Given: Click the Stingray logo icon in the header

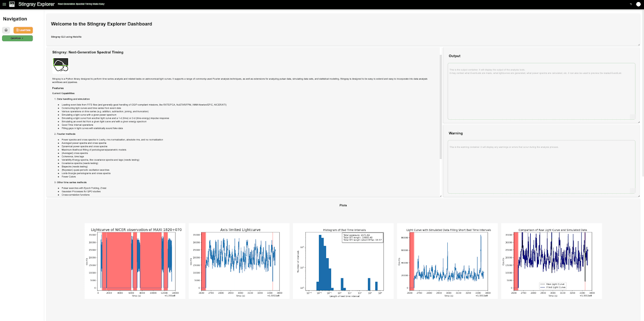Looking at the screenshot, I should pos(12,4).
